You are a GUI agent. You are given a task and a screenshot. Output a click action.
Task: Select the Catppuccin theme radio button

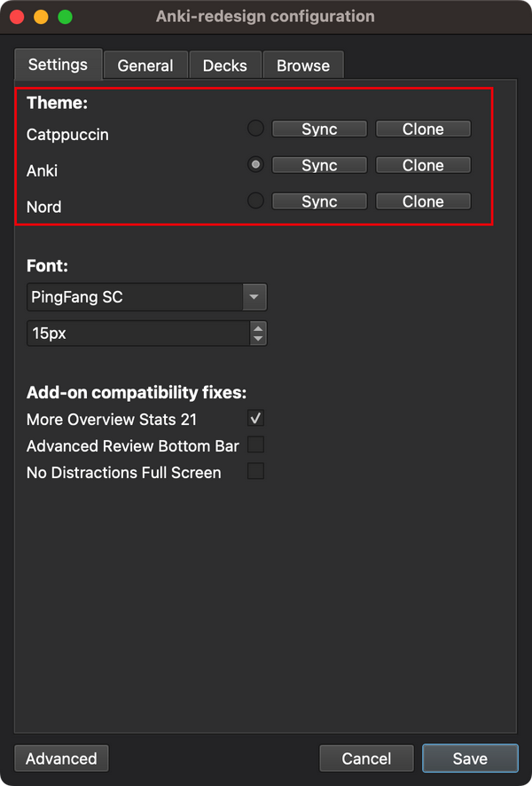pyautogui.click(x=255, y=129)
